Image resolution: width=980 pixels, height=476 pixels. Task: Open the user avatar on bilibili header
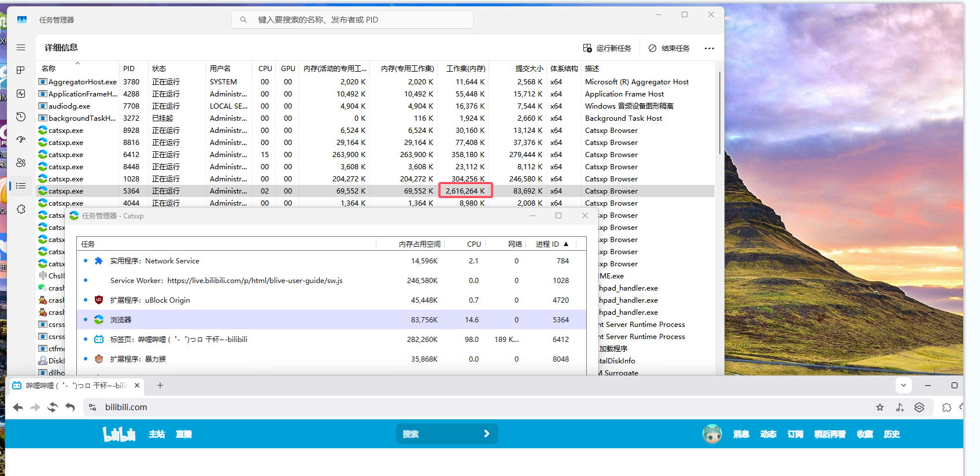coord(712,434)
